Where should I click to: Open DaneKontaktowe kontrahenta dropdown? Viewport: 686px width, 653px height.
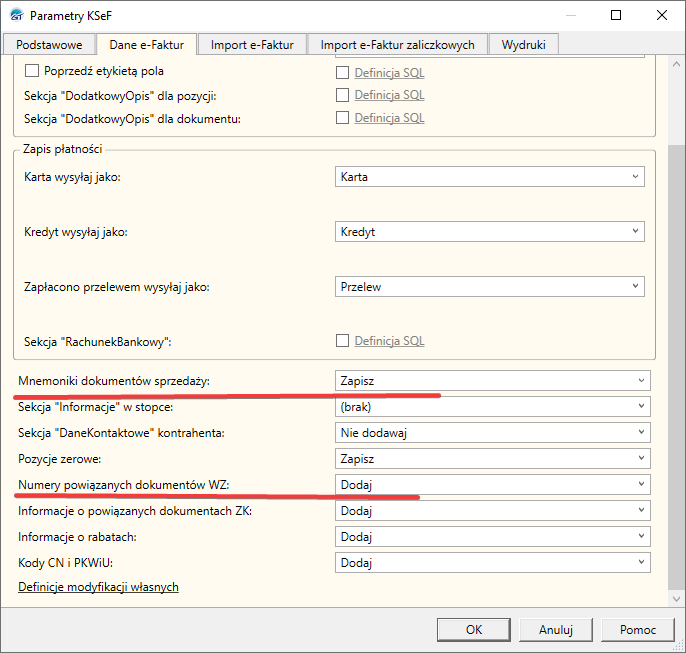click(x=493, y=433)
